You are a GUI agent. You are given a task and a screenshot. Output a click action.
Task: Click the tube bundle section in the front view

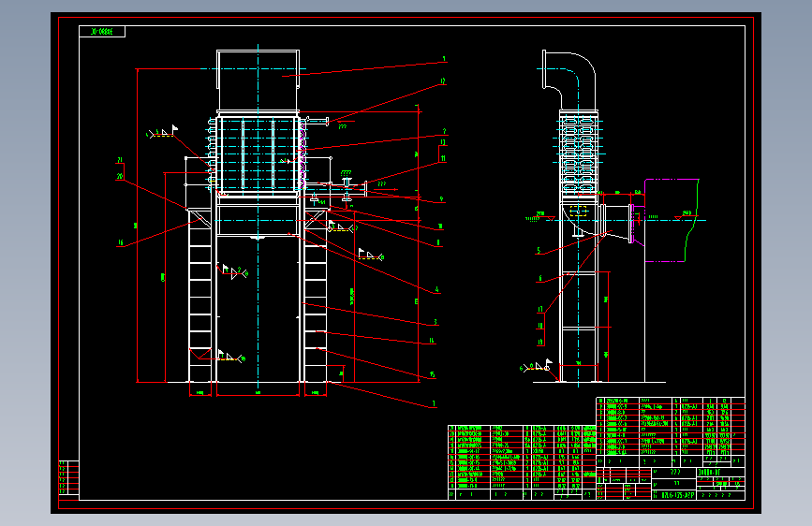258,153
